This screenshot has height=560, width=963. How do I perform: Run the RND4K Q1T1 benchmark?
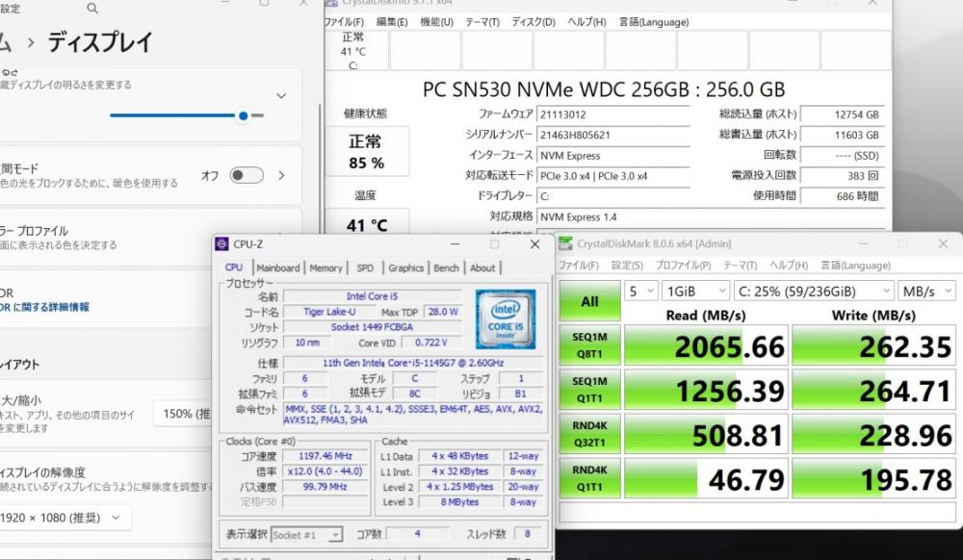(589, 478)
